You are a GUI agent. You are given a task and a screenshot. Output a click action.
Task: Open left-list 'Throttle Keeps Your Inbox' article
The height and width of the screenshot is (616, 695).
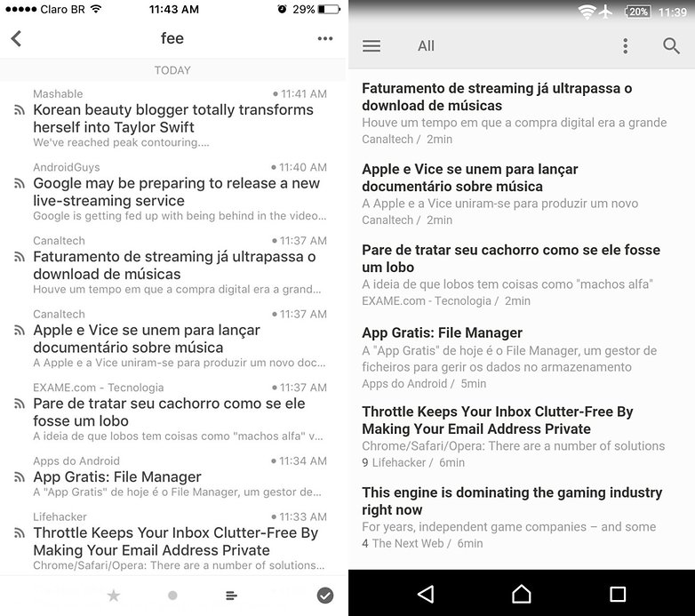[x=175, y=541]
